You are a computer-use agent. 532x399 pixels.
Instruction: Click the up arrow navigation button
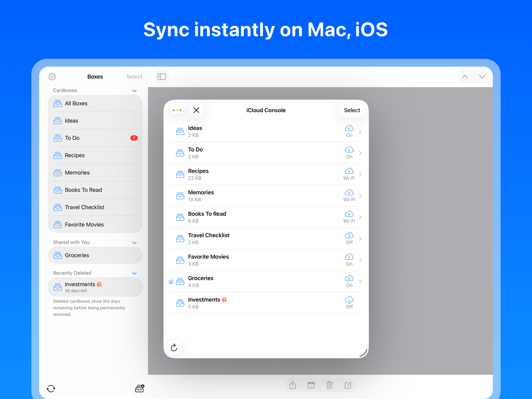tap(465, 77)
